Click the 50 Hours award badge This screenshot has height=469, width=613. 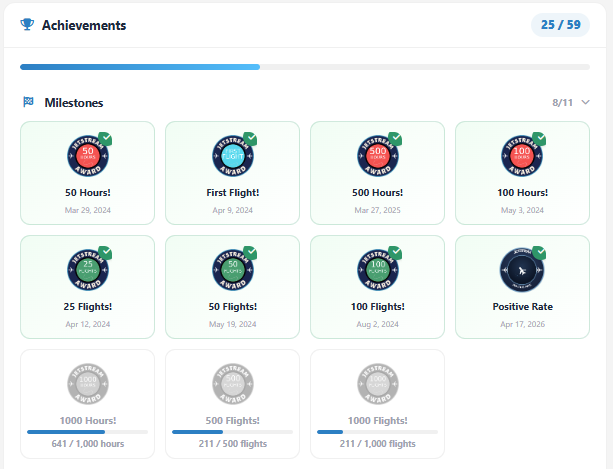coord(88,156)
